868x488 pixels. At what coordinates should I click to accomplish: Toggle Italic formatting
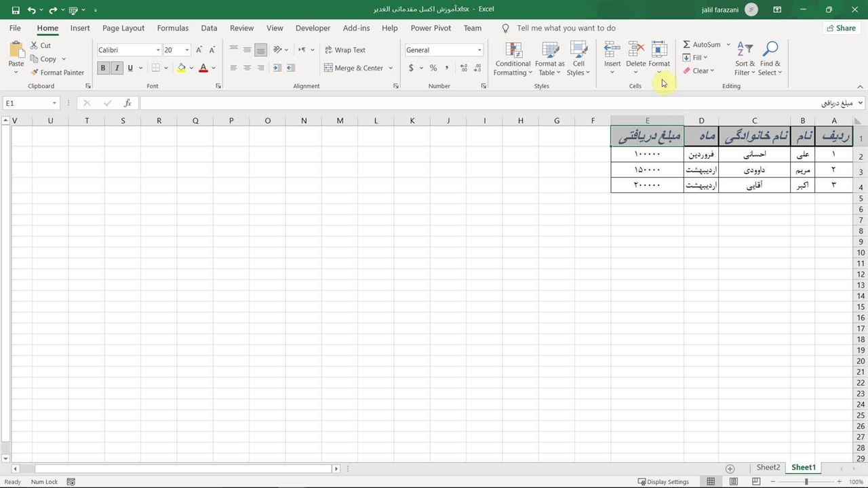[117, 68]
